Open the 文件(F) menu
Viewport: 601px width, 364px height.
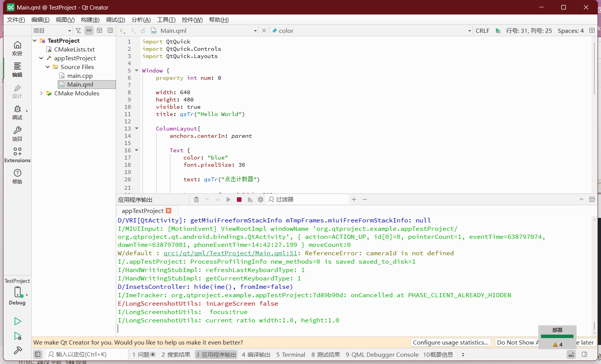click(16, 20)
